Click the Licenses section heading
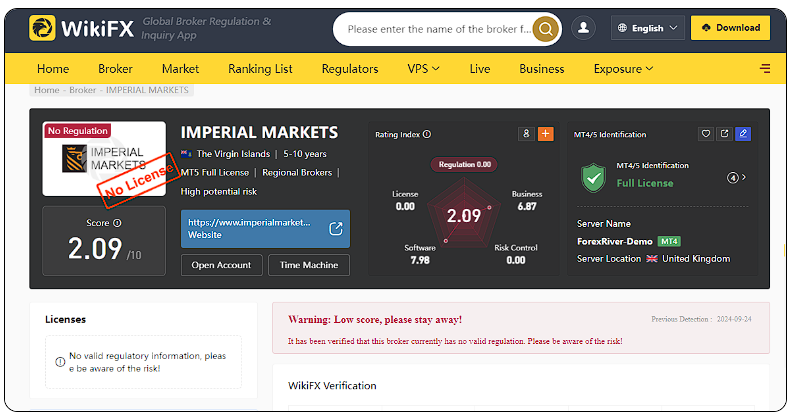The height and width of the screenshot is (419, 794). coord(65,319)
